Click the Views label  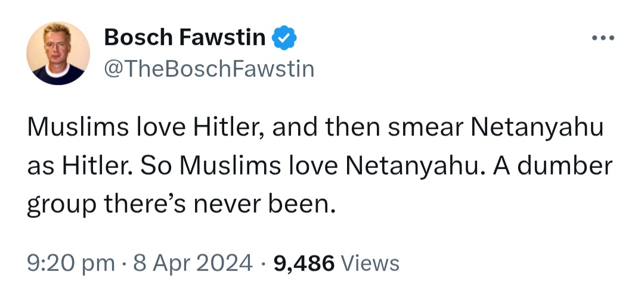pos(370,263)
